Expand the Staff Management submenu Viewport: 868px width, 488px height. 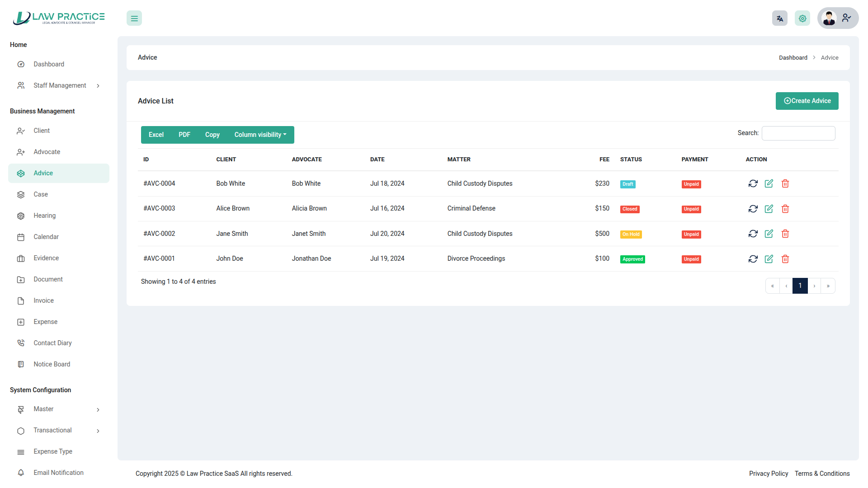click(x=59, y=85)
